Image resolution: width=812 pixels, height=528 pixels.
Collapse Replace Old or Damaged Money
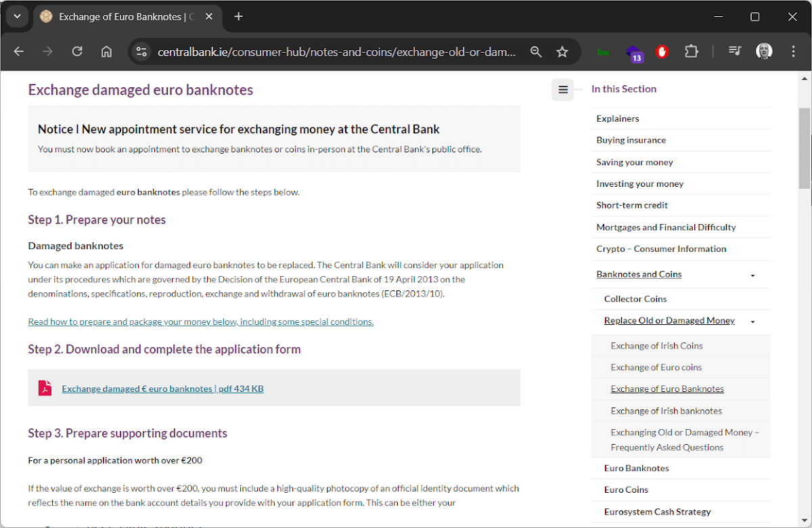coord(752,321)
